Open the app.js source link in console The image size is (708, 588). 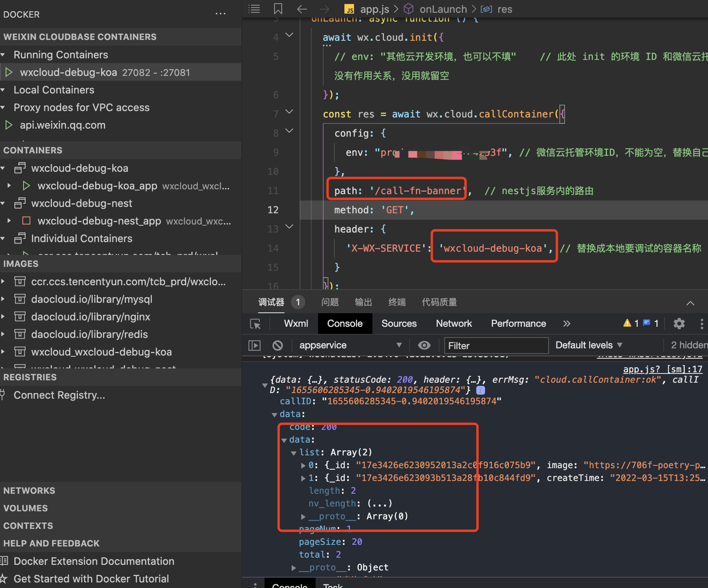click(662, 370)
